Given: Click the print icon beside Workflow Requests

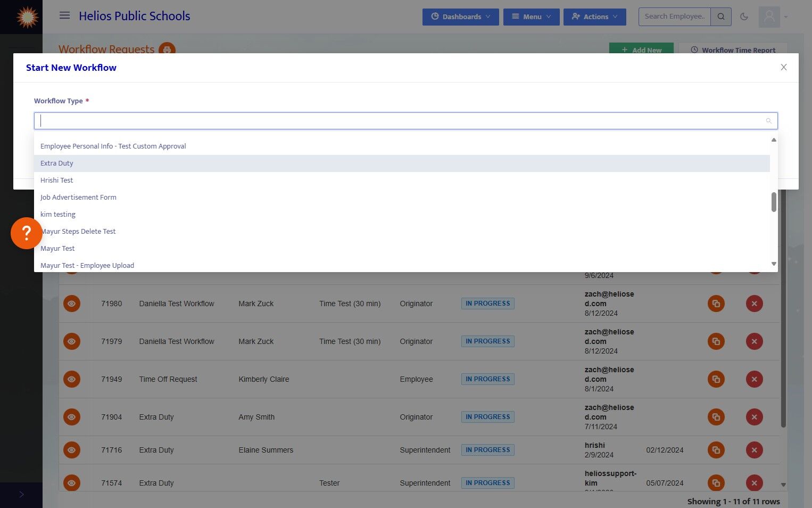Looking at the screenshot, I should click(167, 50).
